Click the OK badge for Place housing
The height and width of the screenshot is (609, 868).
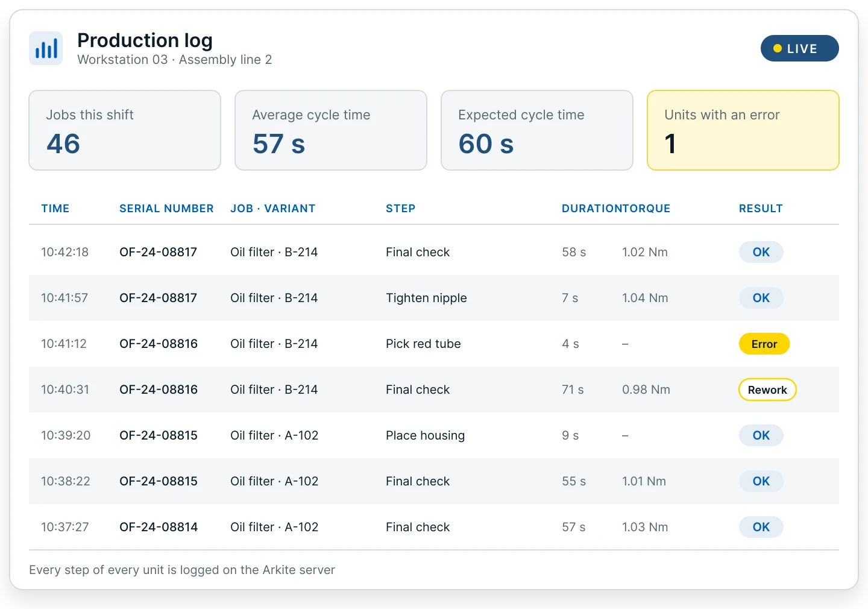coord(761,435)
